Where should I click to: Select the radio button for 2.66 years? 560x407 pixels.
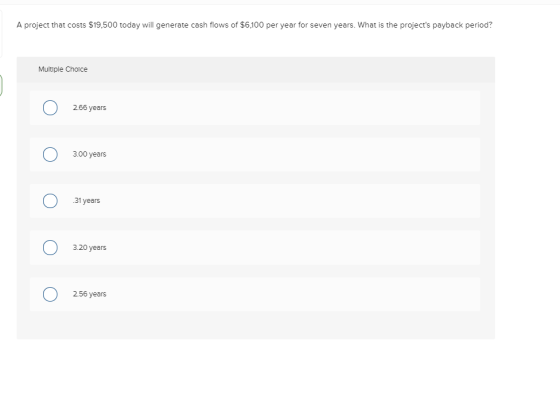coord(50,107)
